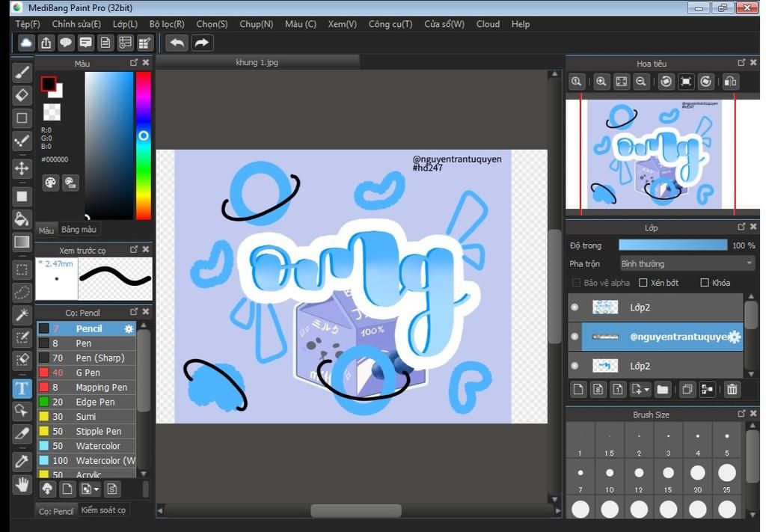Open the Tệp(F) menu
This screenshot has width=766, height=532.
(28, 24)
